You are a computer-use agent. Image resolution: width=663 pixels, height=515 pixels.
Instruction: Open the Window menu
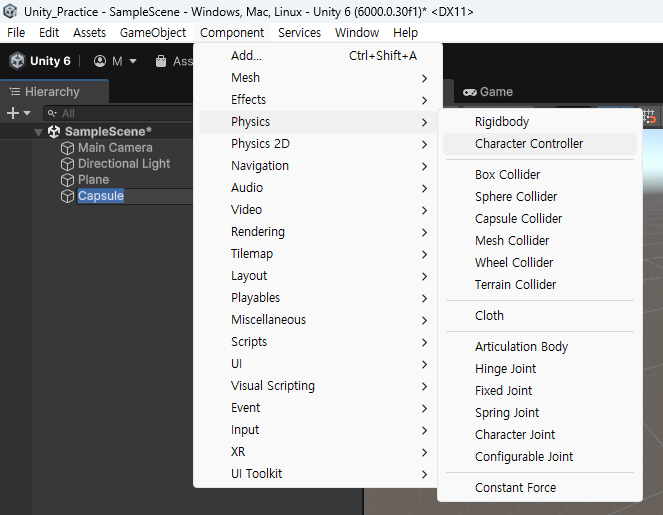click(x=357, y=33)
